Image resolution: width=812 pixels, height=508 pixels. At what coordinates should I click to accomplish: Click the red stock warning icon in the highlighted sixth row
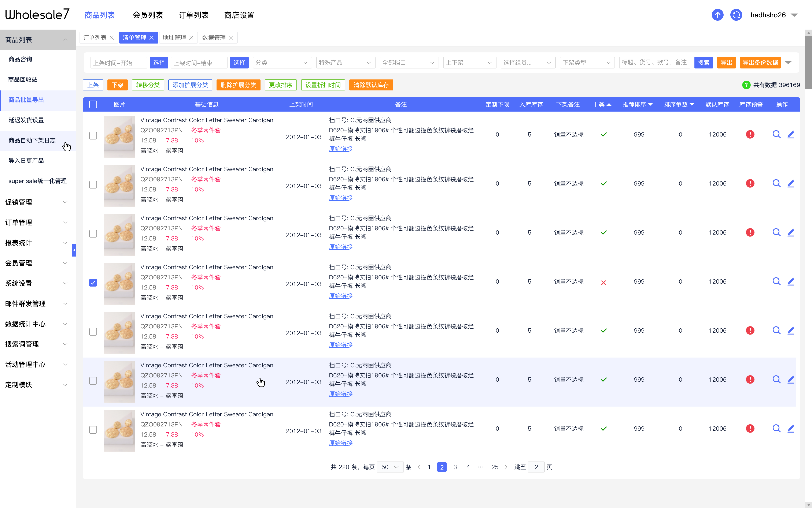pyautogui.click(x=750, y=380)
